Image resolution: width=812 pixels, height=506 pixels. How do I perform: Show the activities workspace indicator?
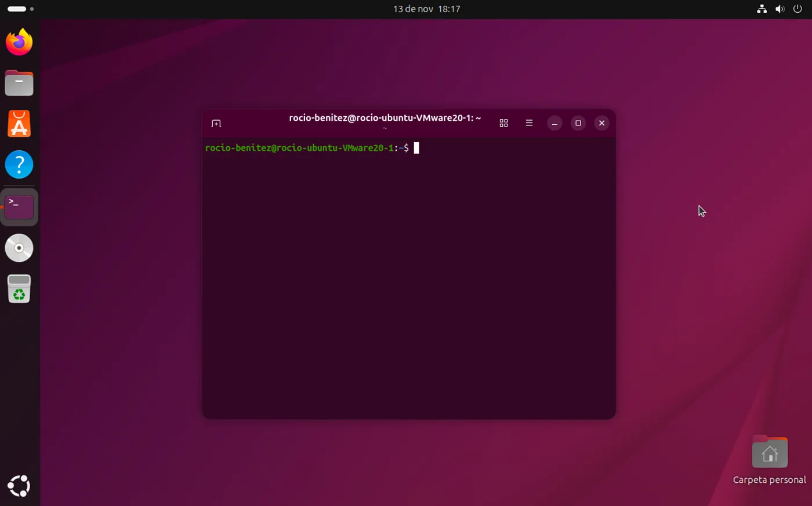(17, 9)
